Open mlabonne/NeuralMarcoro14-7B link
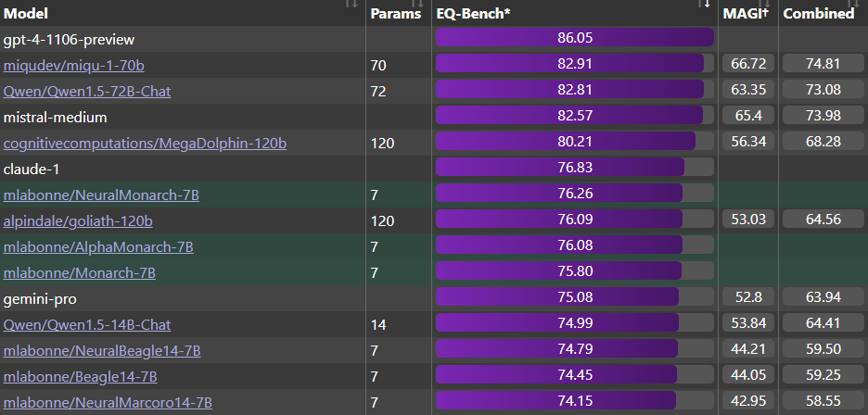 108,403
